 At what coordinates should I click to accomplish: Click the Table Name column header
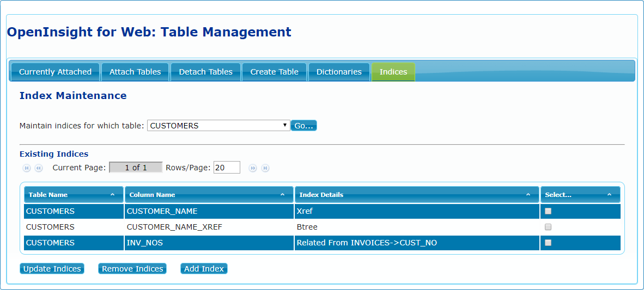click(74, 195)
